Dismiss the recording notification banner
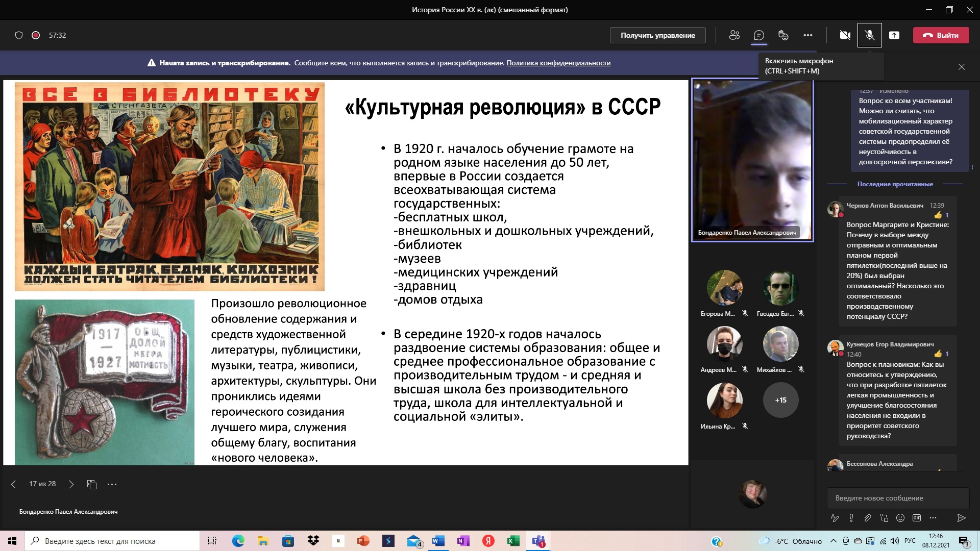 (961, 67)
